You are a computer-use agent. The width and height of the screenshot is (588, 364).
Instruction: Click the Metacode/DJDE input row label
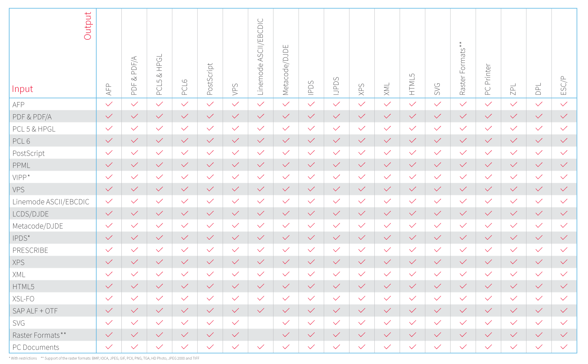coord(38,226)
